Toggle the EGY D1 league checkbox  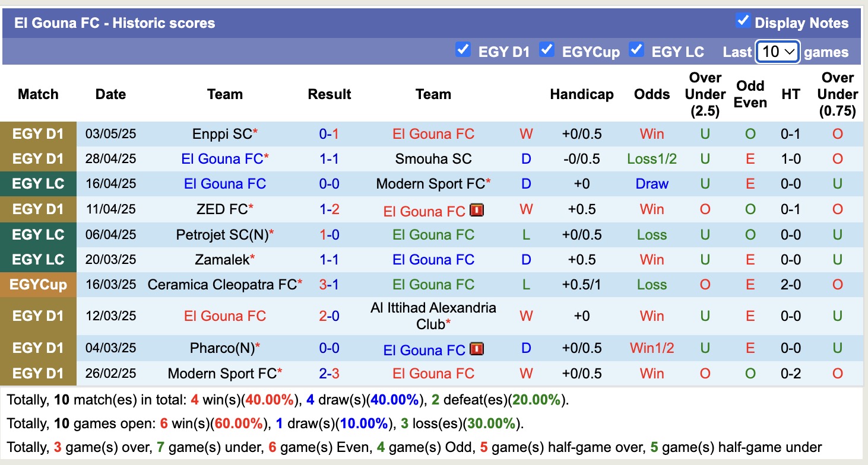pos(463,50)
